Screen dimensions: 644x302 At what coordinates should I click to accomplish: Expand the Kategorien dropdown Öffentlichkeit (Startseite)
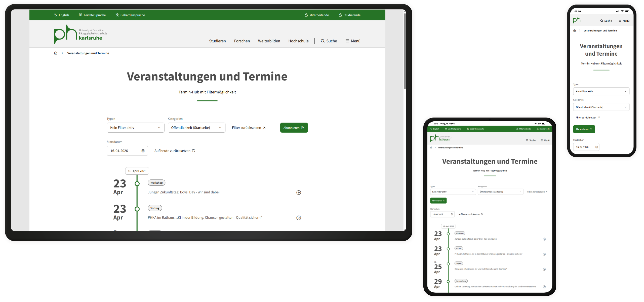pyautogui.click(x=196, y=128)
